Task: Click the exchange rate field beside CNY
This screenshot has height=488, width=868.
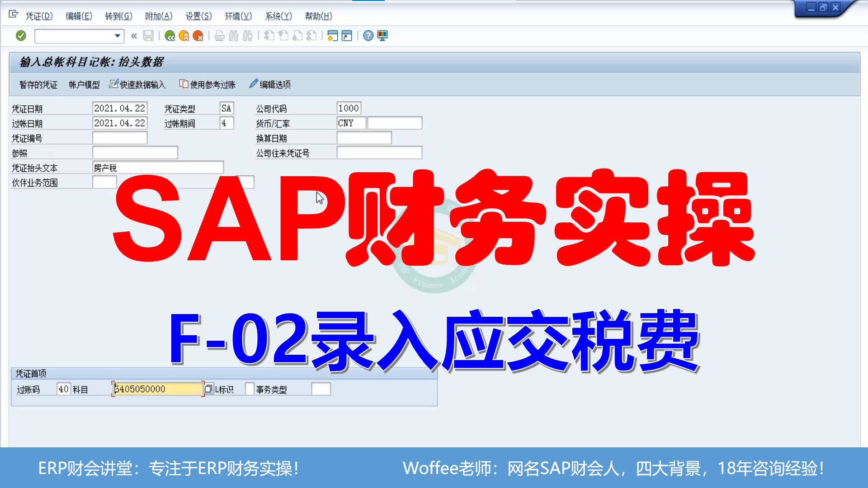Action: pos(395,123)
